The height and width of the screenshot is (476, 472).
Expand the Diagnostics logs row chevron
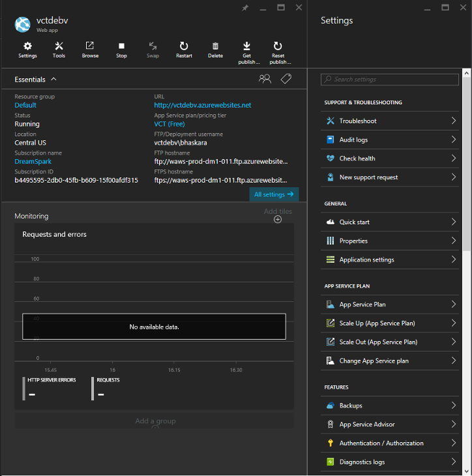[x=454, y=462]
